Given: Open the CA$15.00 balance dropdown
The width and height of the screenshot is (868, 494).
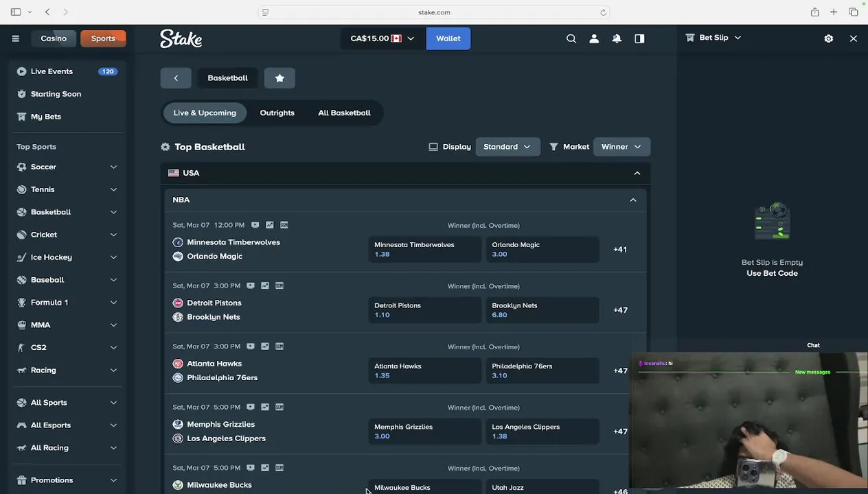Looking at the screenshot, I should tap(382, 38).
